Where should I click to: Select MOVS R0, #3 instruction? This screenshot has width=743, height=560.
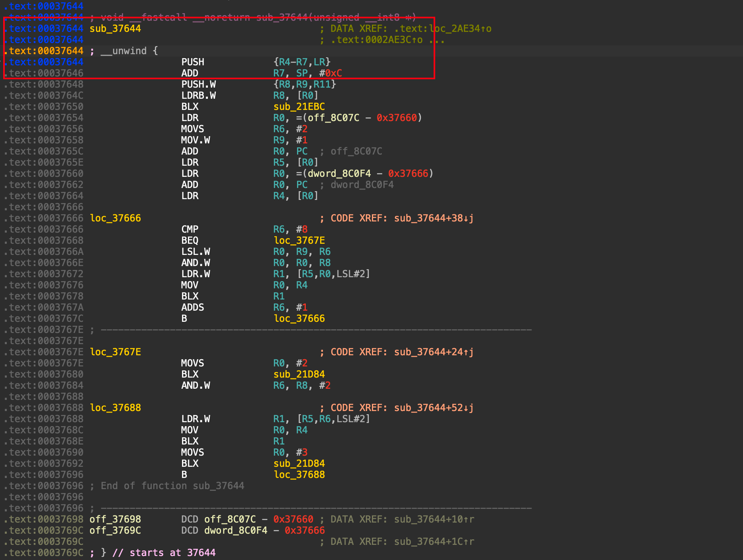(244, 452)
